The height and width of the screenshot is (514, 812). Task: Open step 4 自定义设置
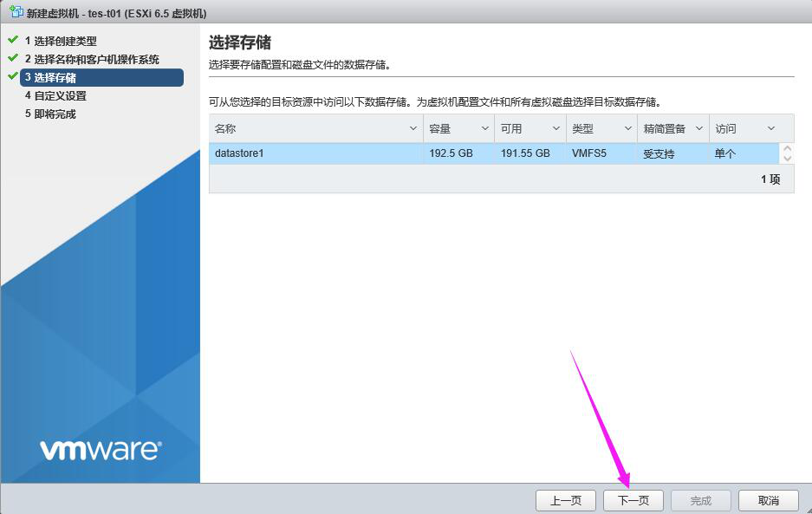[x=55, y=96]
